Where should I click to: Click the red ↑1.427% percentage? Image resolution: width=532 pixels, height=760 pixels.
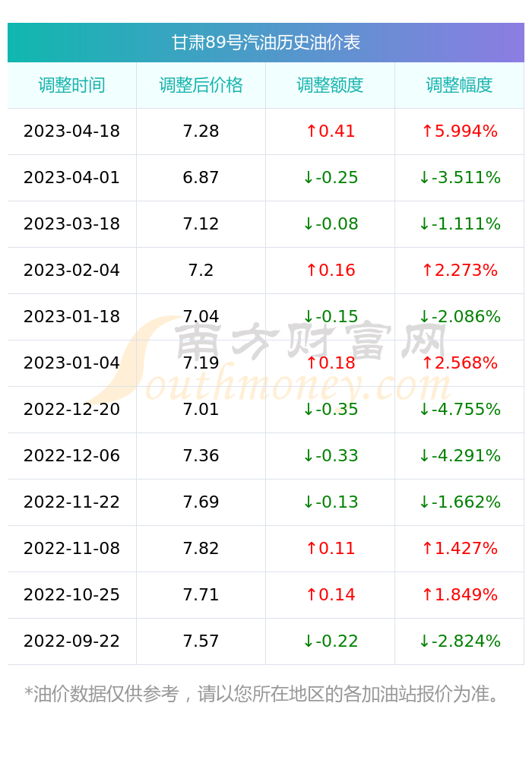coord(459,549)
